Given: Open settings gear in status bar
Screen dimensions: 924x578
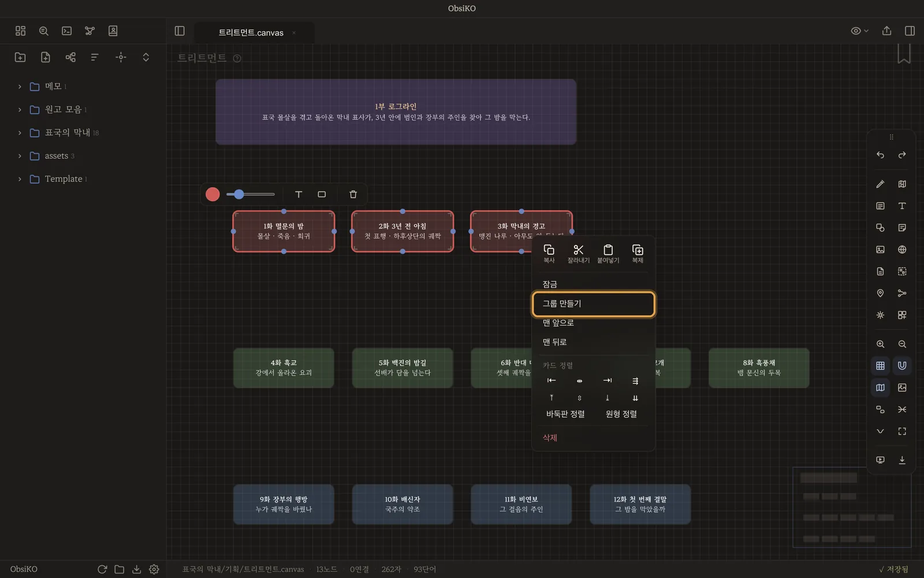Looking at the screenshot, I should [154, 569].
